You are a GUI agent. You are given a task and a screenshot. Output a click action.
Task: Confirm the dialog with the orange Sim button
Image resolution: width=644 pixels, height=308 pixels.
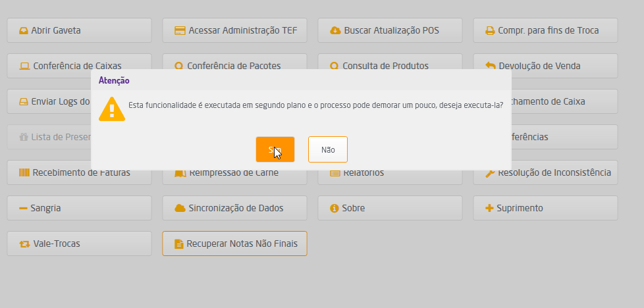point(275,149)
